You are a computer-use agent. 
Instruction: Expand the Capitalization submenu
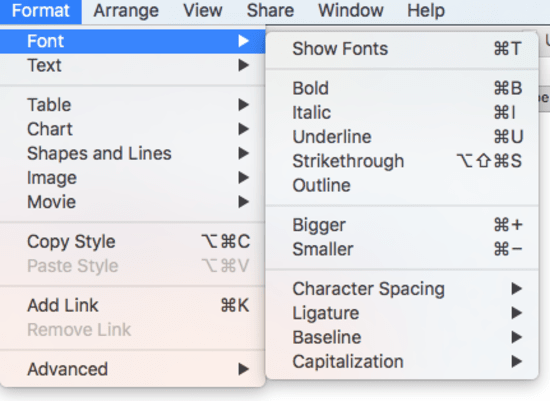[402, 361]
